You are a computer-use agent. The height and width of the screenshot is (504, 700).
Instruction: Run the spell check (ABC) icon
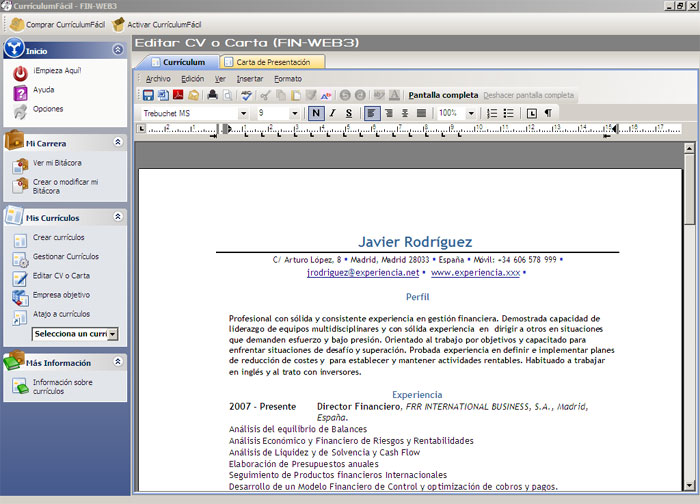[x=246, y=95]
